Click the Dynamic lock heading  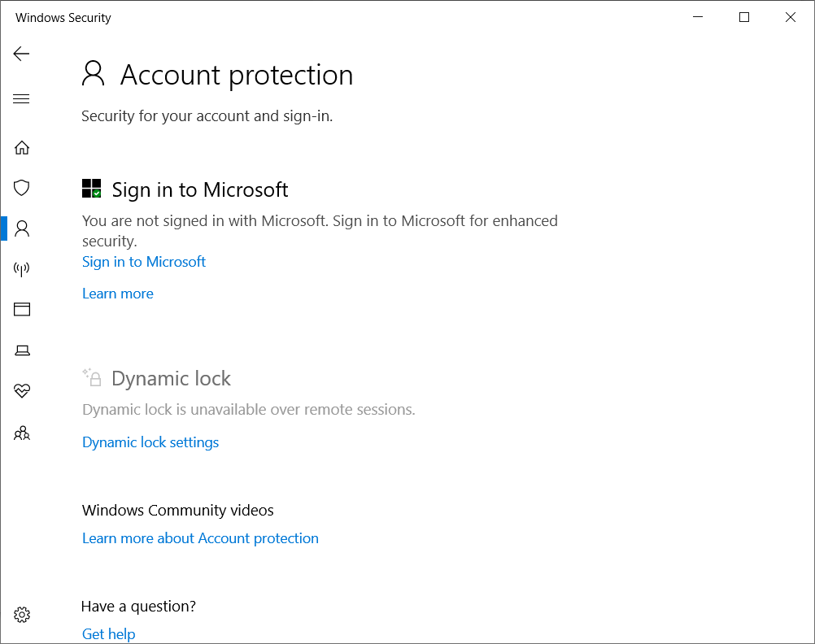(x=171, y=378)
